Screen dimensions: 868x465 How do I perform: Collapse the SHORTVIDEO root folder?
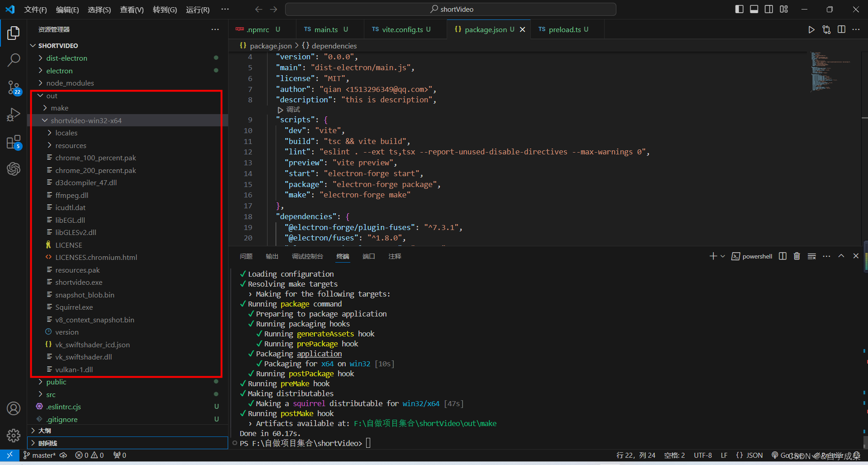pyautogui.click(x=33, y=46)
